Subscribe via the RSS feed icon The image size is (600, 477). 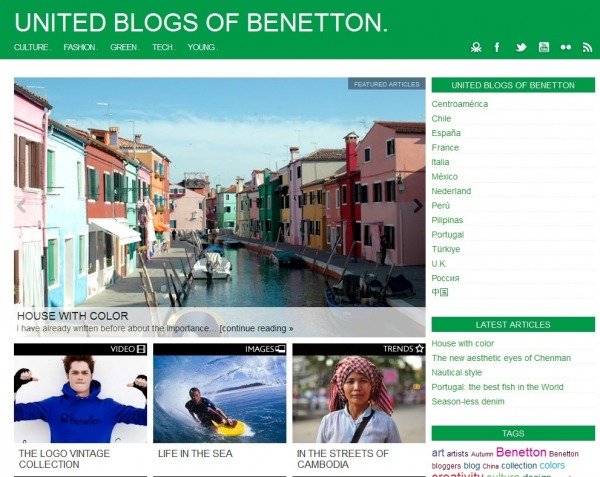(587, 47)
